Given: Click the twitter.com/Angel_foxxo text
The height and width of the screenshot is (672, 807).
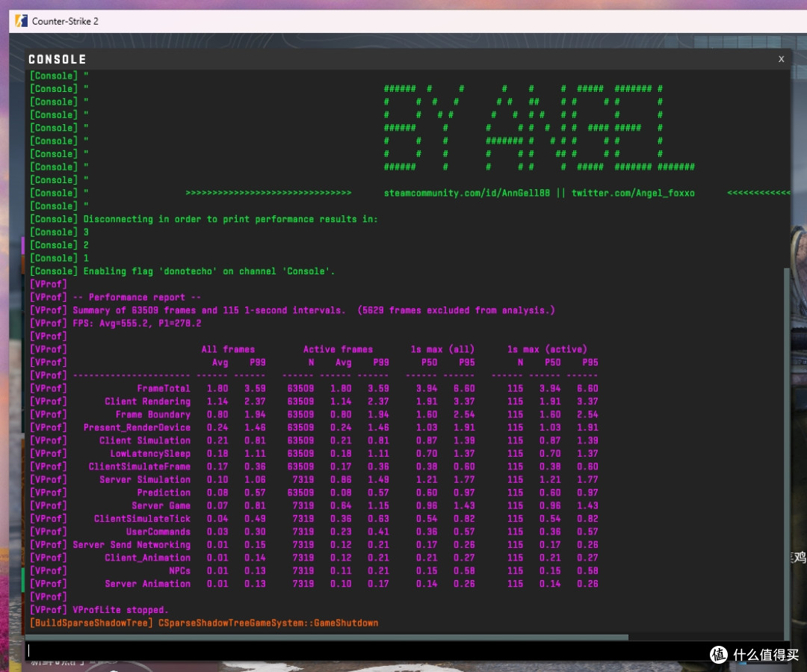Looking at the screenshot, I should click(x=633, y=193).
